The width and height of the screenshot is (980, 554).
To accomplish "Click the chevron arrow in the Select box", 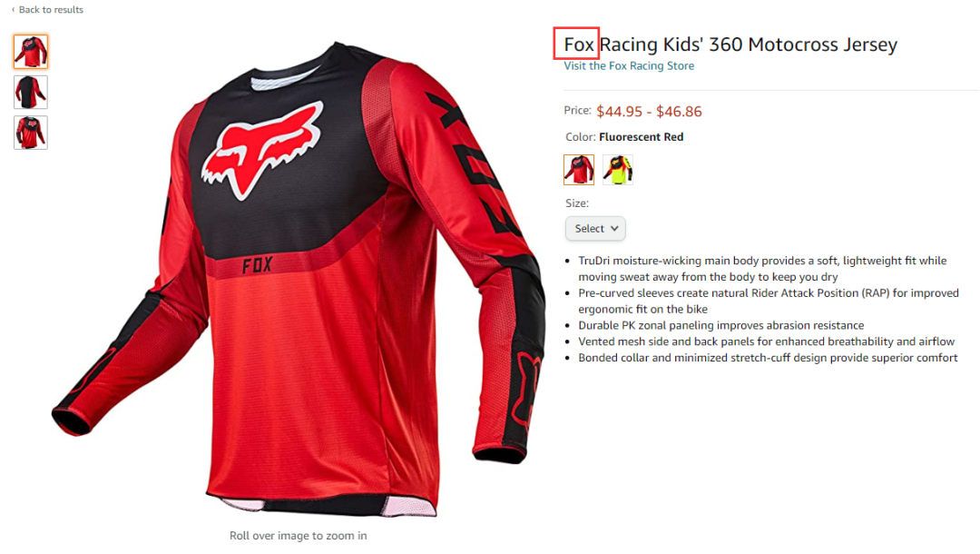I will [x=614, y=228].
